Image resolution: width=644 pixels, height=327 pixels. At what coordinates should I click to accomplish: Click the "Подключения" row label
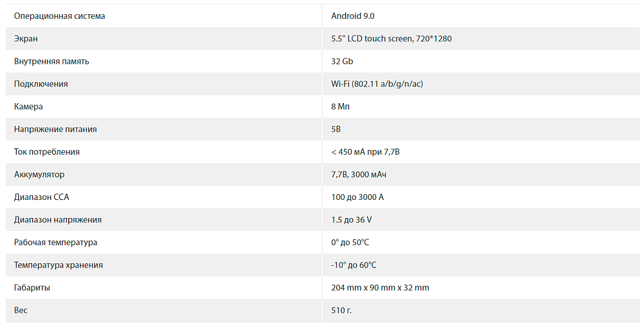tap(41, 84)
